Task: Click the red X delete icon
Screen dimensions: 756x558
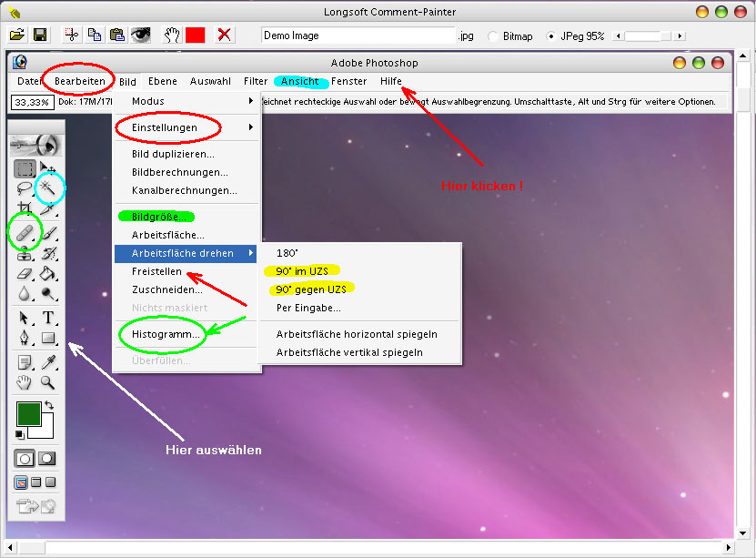Action: click(224, 35)
